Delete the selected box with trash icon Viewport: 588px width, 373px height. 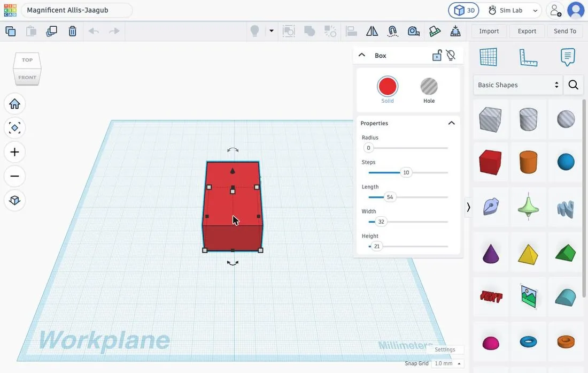click(x=72, y=31)
